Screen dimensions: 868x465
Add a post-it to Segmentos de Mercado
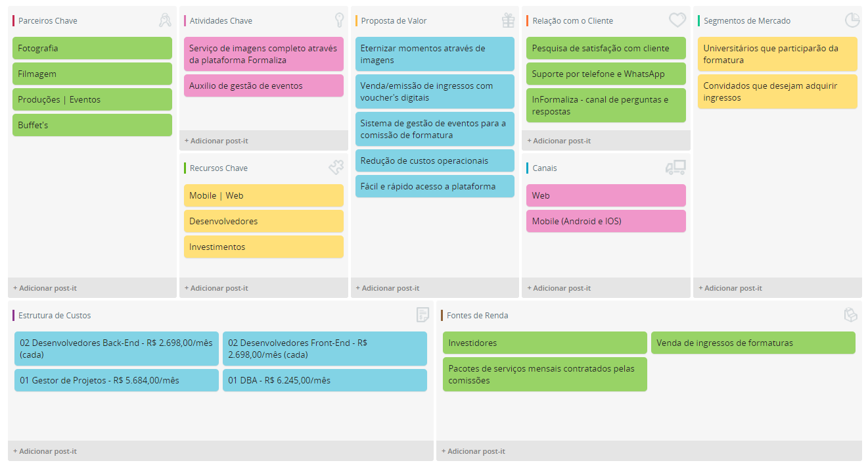click(730, 288)
